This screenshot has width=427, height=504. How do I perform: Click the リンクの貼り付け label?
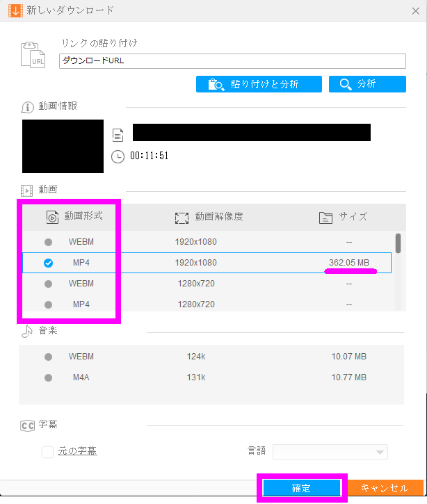99,43
